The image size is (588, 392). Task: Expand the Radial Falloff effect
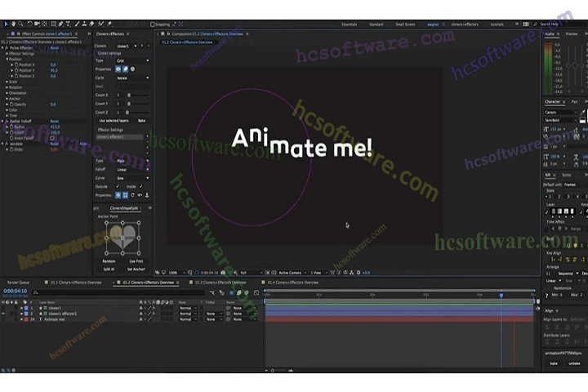pyautogui.click(x=2, y=121)
